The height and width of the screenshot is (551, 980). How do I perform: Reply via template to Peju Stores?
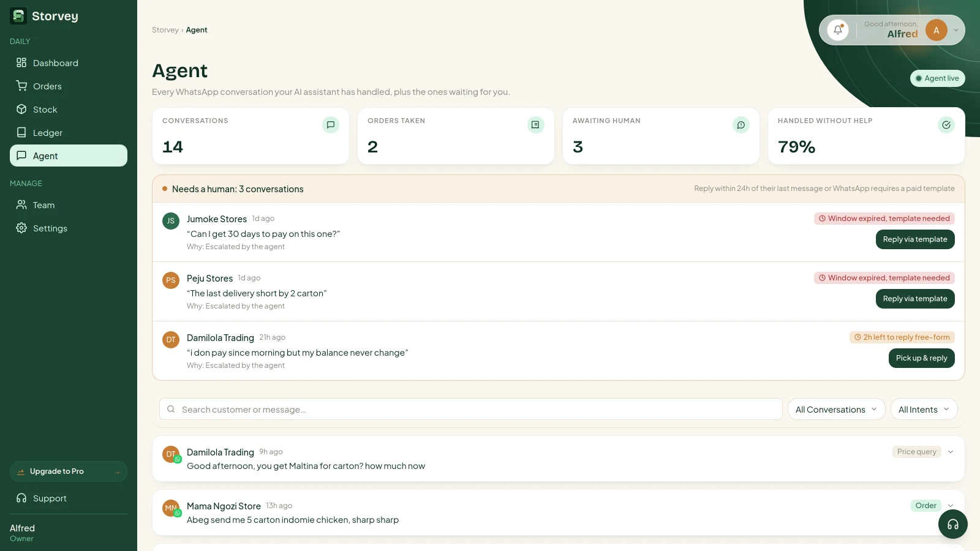[915, 299]
